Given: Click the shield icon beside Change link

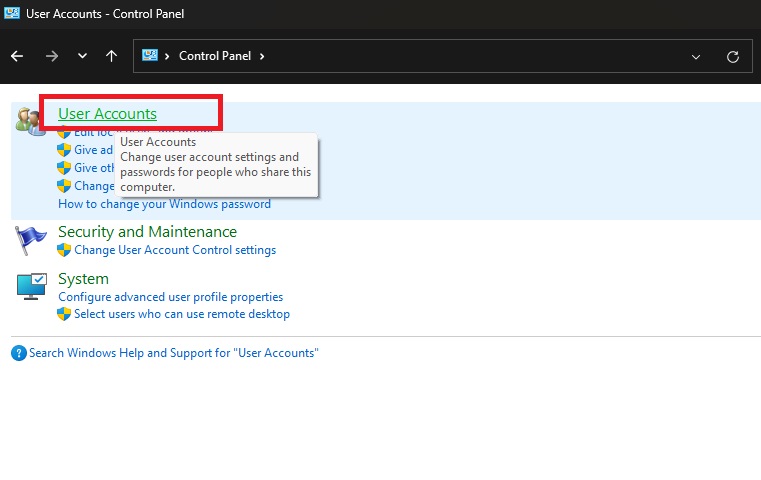Looking at the screenshot, I should (64, 186).
